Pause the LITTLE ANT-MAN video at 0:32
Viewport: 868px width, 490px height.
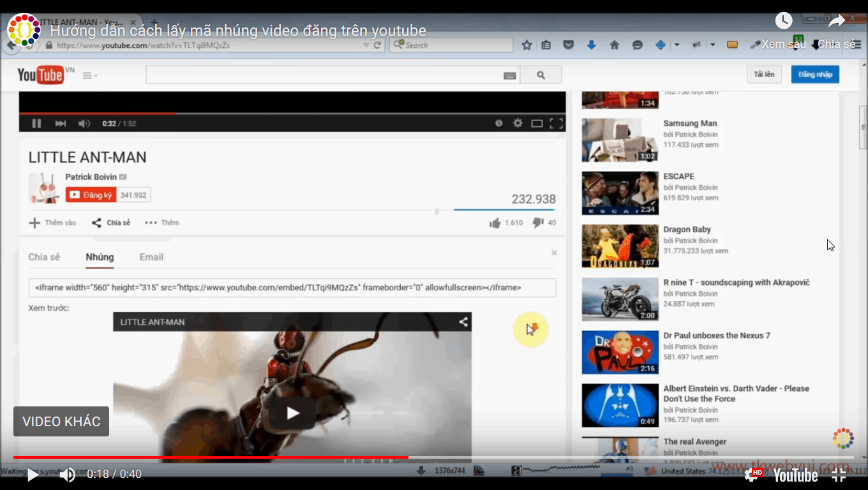point(36,123)
